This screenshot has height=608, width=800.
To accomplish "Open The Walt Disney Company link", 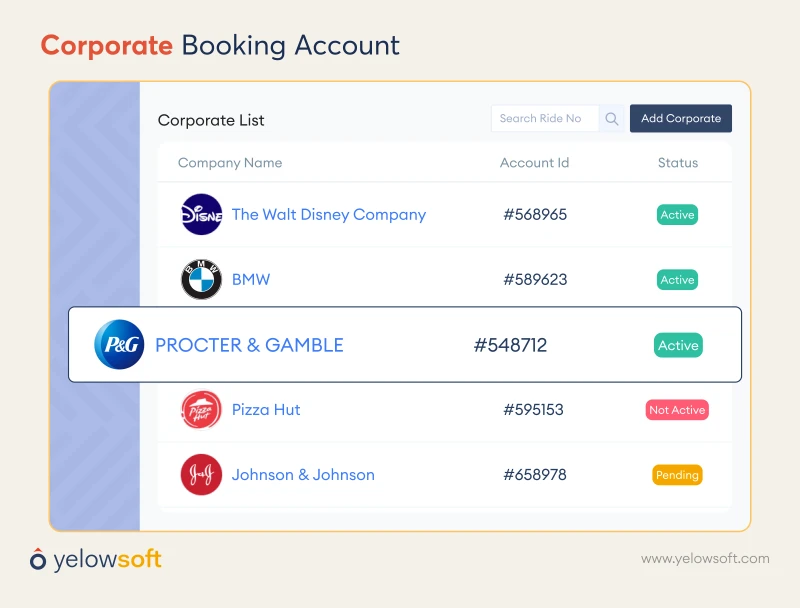I will click(x=329, y=214).
